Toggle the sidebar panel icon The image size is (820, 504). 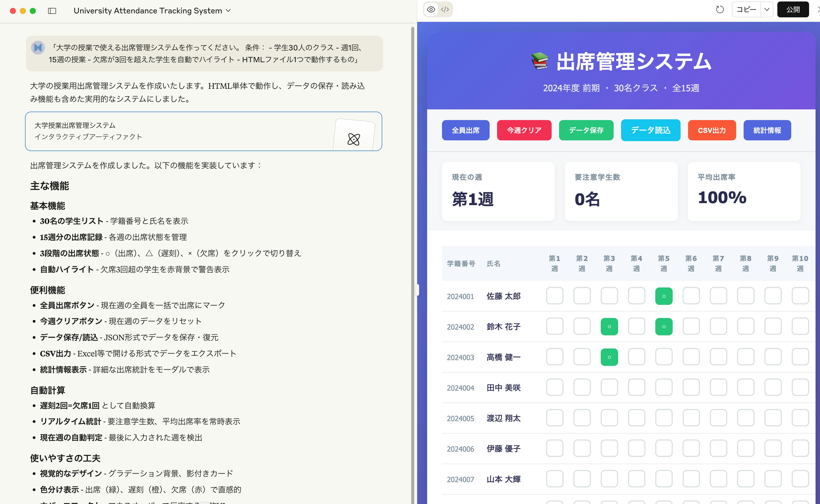[52, 11]
